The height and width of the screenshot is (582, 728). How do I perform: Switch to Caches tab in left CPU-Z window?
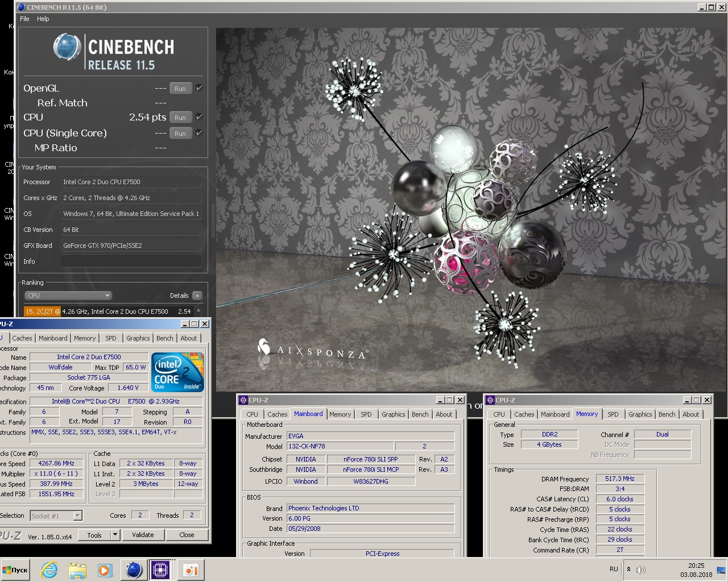point(22,338)
